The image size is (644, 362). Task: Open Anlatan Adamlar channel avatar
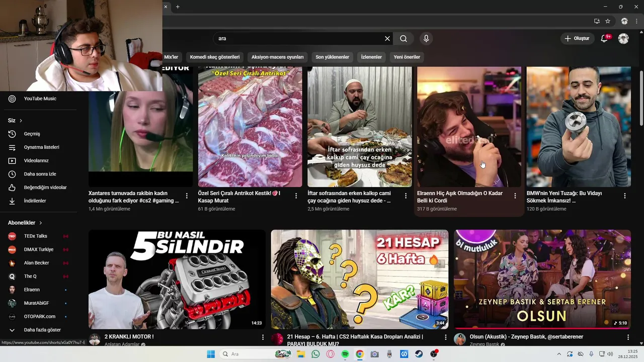(95, 339)
